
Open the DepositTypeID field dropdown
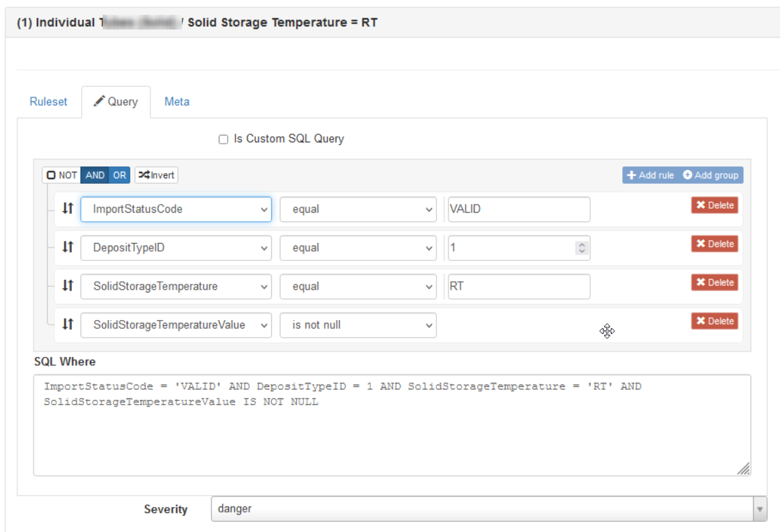click(176, 248)
